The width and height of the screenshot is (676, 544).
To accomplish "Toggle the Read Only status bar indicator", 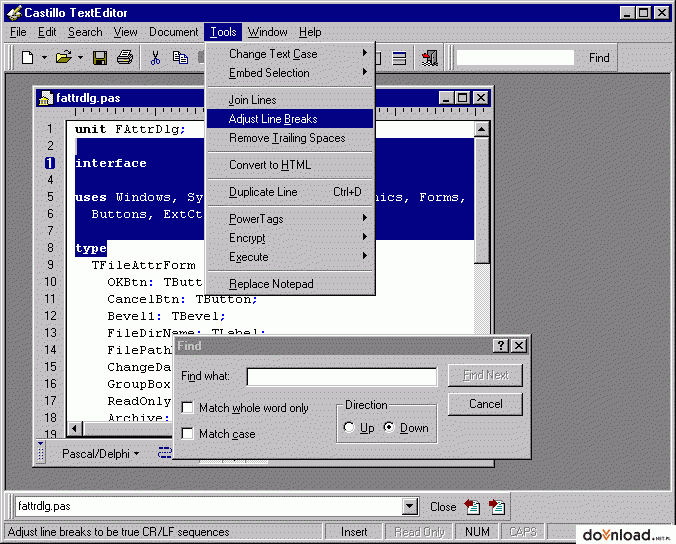I will coord(419,532).
